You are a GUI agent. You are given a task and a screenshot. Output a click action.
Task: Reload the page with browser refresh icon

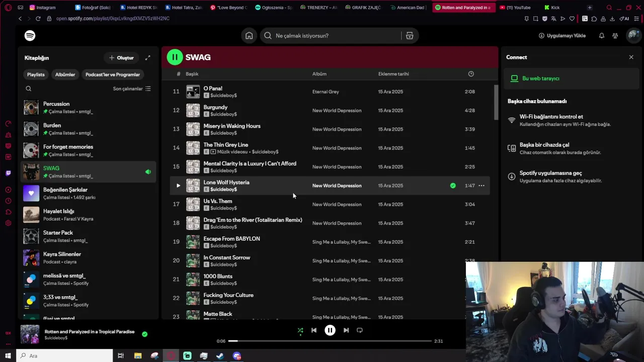tap(38, 19)
